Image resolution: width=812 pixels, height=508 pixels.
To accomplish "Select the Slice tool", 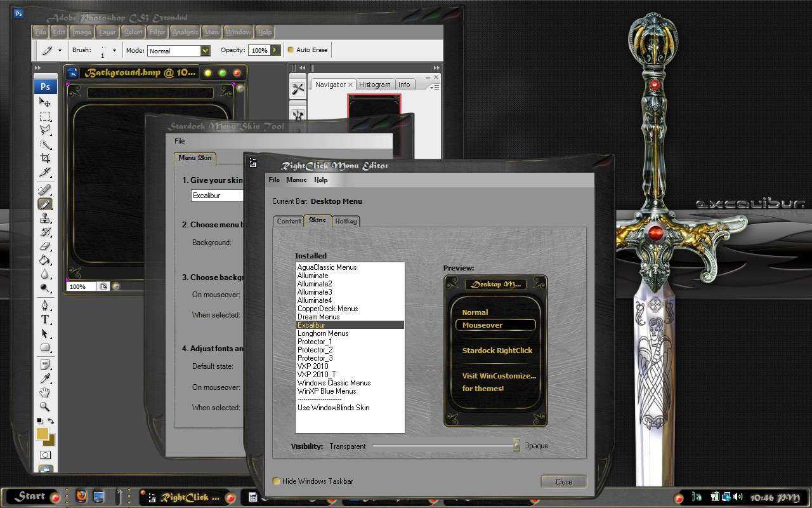I will click(45, 172).
